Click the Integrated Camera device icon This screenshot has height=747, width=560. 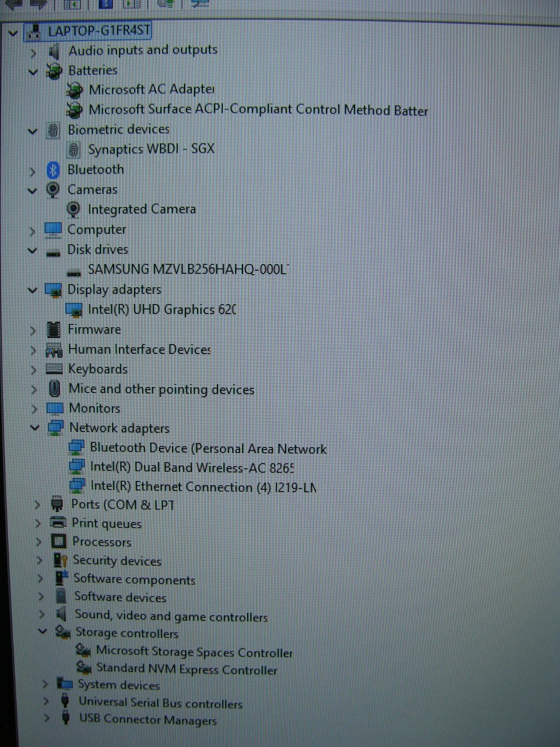click(73, 209)
